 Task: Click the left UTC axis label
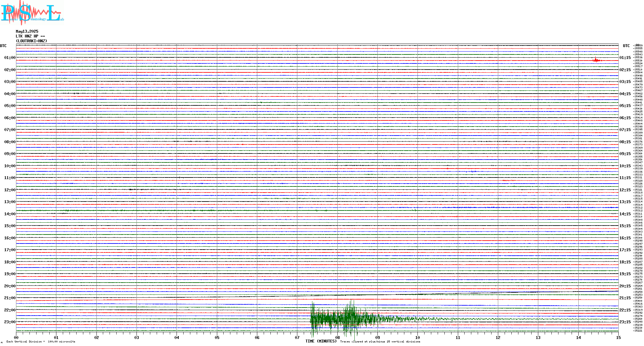point(3,46)
